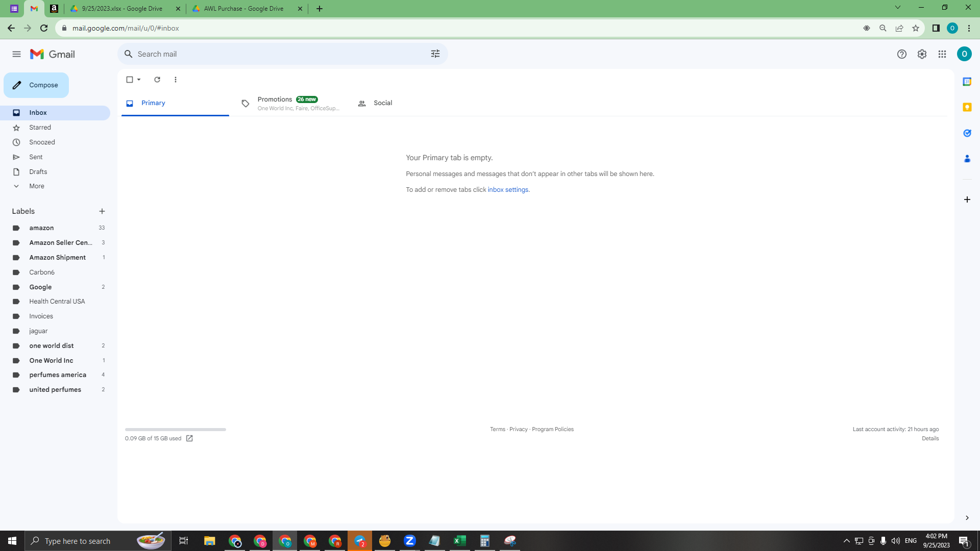Screen dimensions: 980x551
Task: Open Gmail Support help icon
Action: tap(902, 54)
